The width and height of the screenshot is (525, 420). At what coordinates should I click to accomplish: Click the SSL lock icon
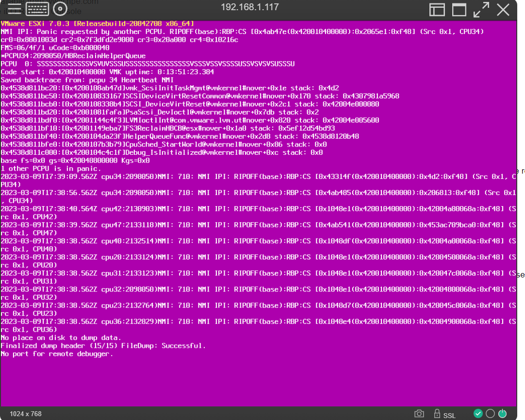(x=437, y=414)
